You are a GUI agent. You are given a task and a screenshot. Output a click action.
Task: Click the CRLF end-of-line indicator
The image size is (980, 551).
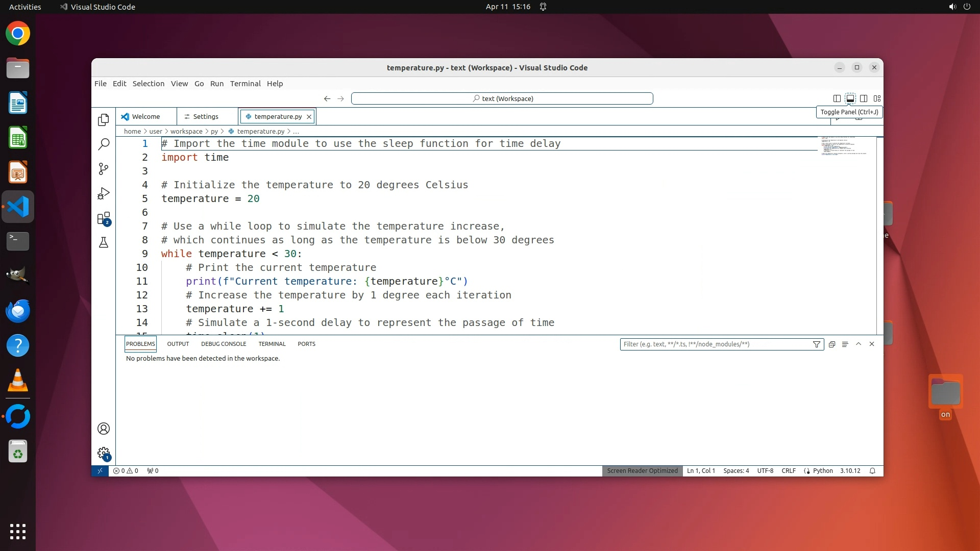(788, 471)
